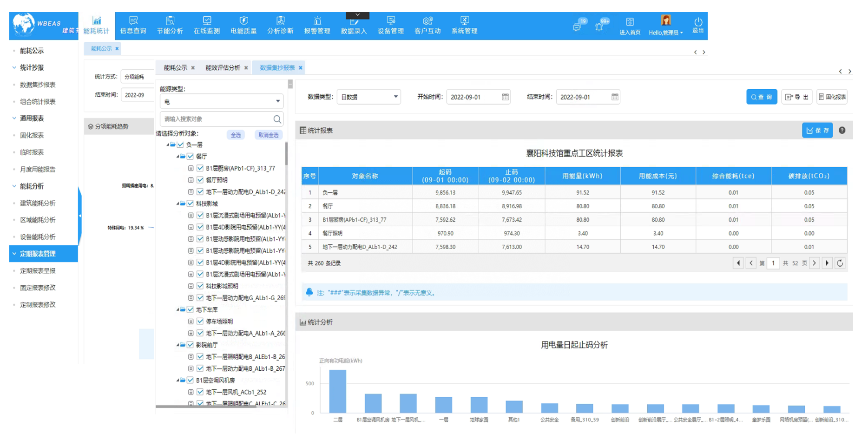
Task: Click the 取消全选 button
Action: 268,135
